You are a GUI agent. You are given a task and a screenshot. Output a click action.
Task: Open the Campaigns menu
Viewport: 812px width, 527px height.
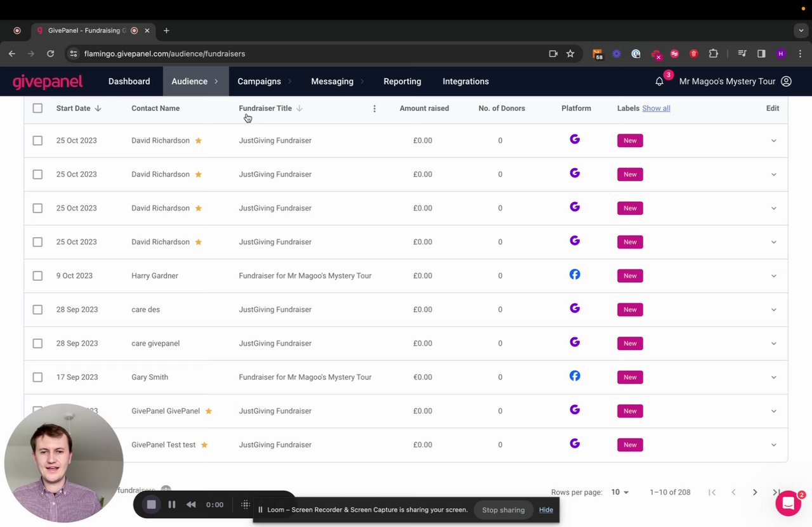click(x=259, y=81)
